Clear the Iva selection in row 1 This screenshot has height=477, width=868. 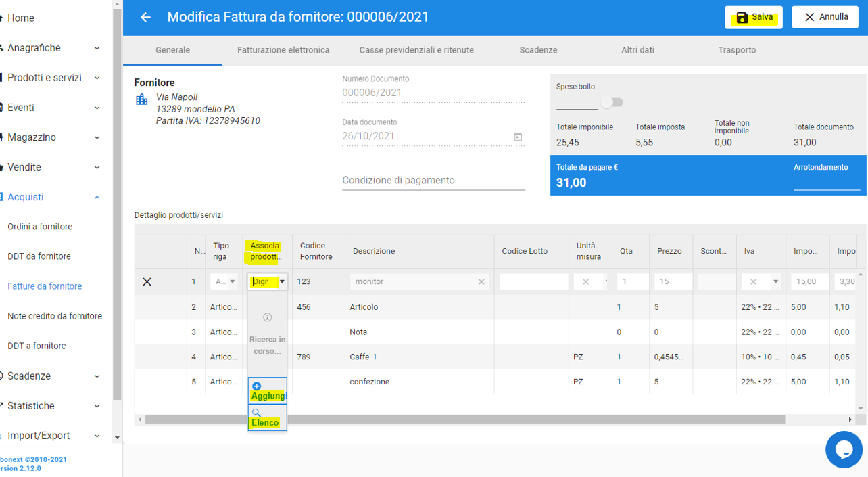[753, 281]
